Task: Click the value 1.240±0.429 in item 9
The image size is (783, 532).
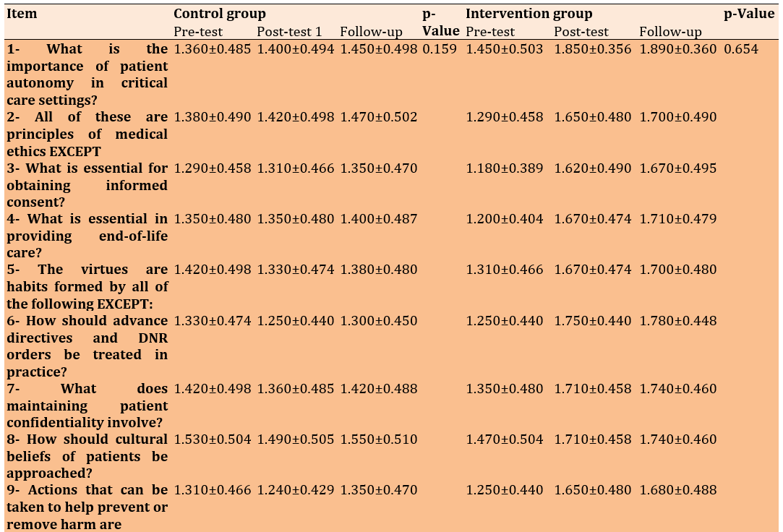Action: tap(296, 490)
